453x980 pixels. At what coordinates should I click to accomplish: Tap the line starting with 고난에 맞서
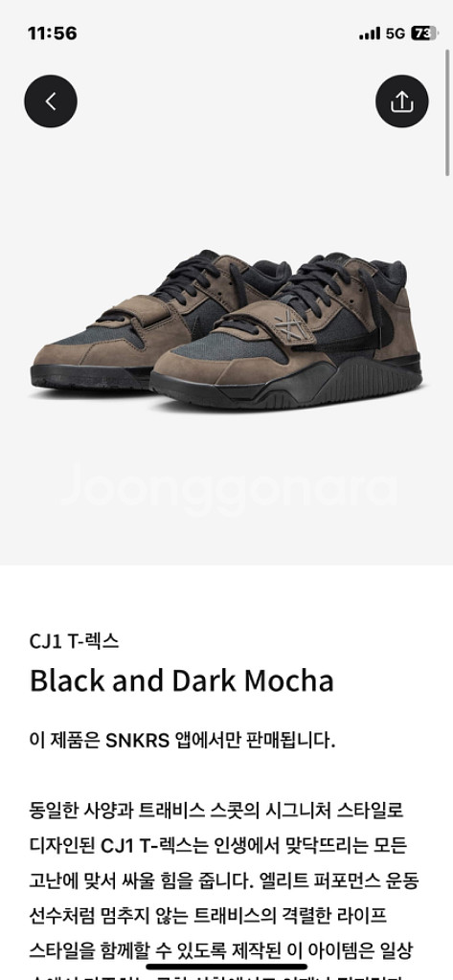point(224,881)
